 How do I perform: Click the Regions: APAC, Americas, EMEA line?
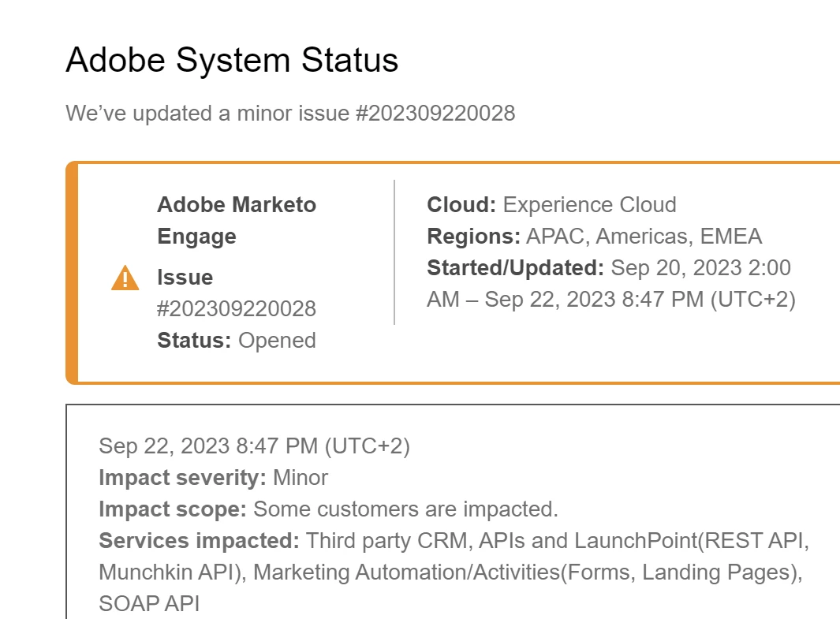[594, 237]
